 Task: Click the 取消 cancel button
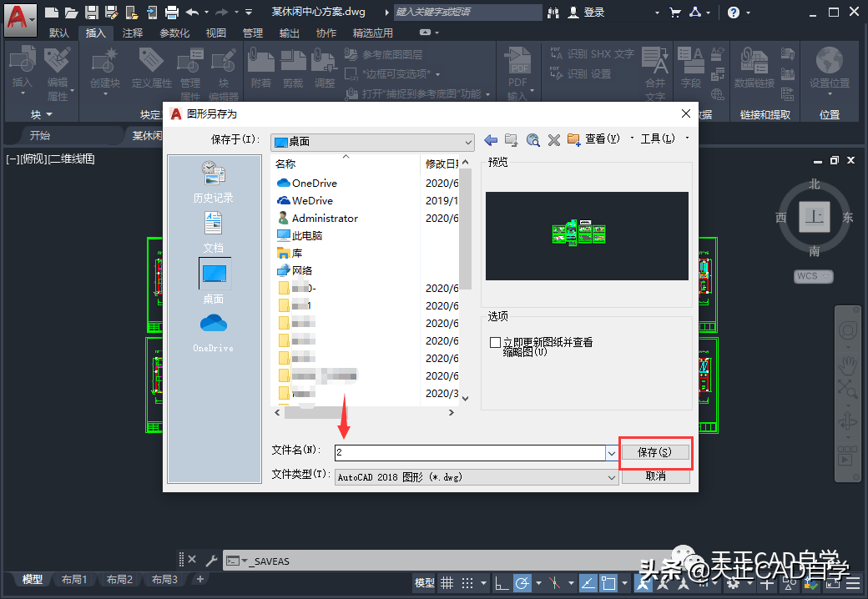pyautogui.click(x=655, y=477)
